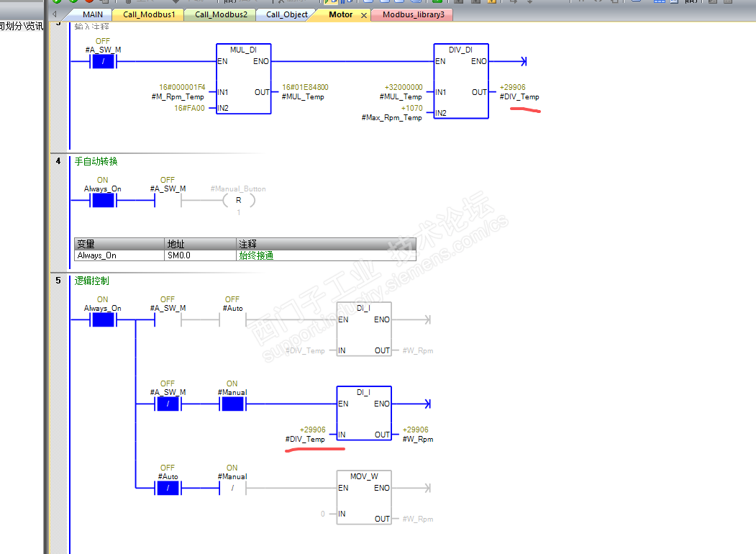Select the #Manual normally-closed contact

click(232, 488)
